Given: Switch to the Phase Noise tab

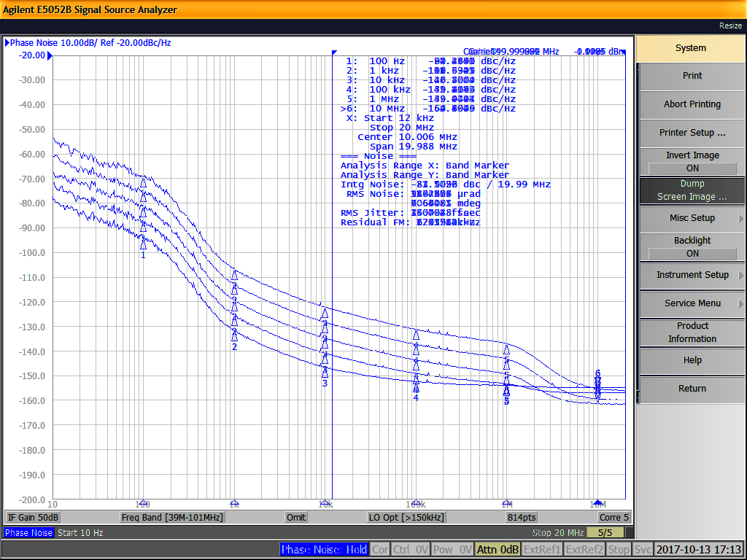Looking at the screenshot, I should tap(28, 532).
